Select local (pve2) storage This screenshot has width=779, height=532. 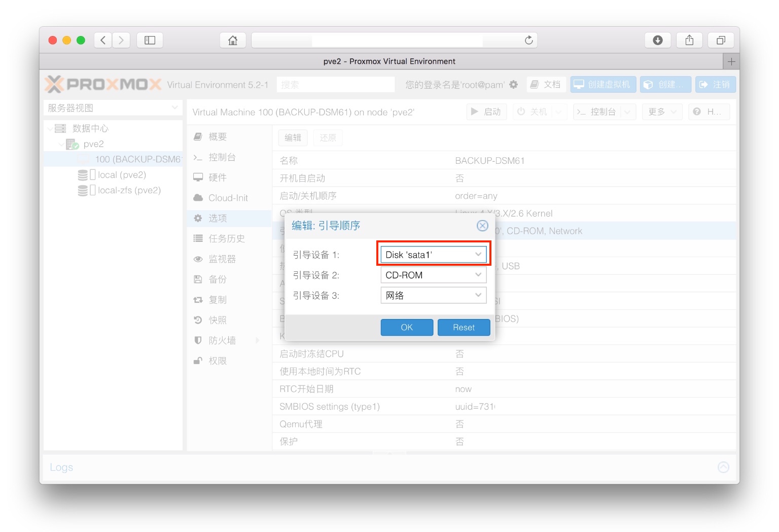coord(121,175)
